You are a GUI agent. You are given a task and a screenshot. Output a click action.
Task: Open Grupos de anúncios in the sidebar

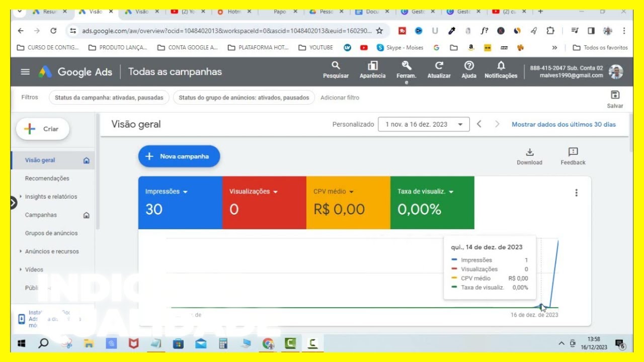(51, 233)
